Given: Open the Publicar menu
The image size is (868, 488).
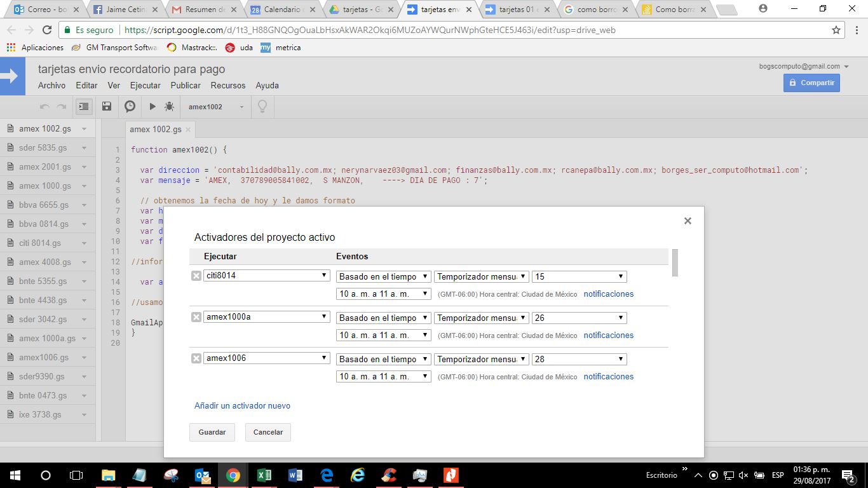Looking at the screenshot, I should click(186, 85).
